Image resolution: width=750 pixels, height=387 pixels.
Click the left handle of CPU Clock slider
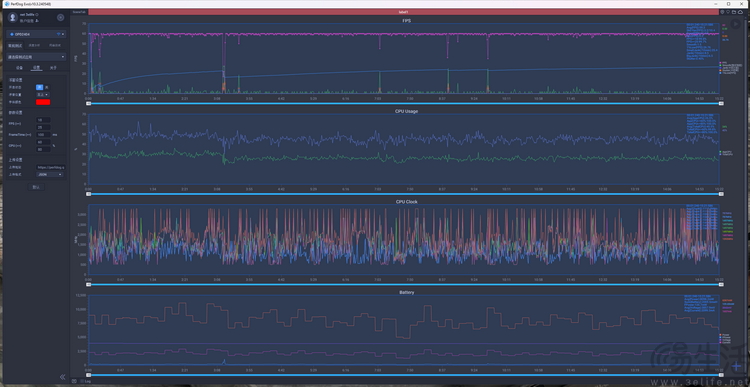click(88, 284)
